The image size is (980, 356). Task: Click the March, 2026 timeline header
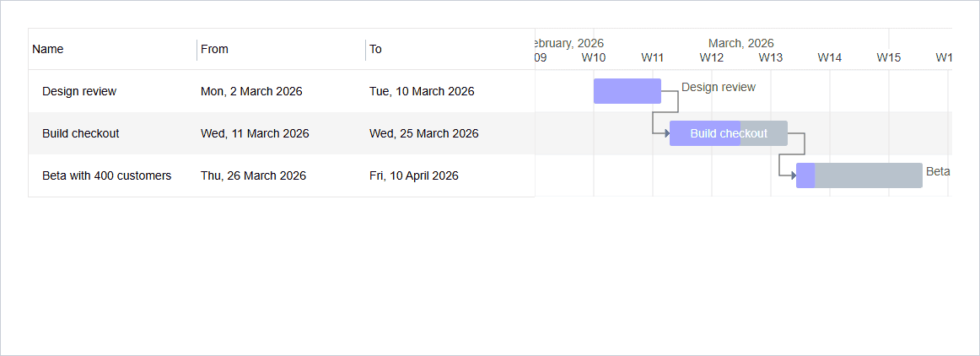click(741, 43)
